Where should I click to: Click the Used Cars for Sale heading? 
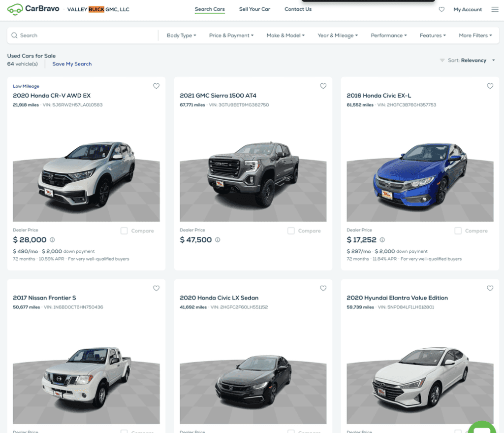point(31,56)
